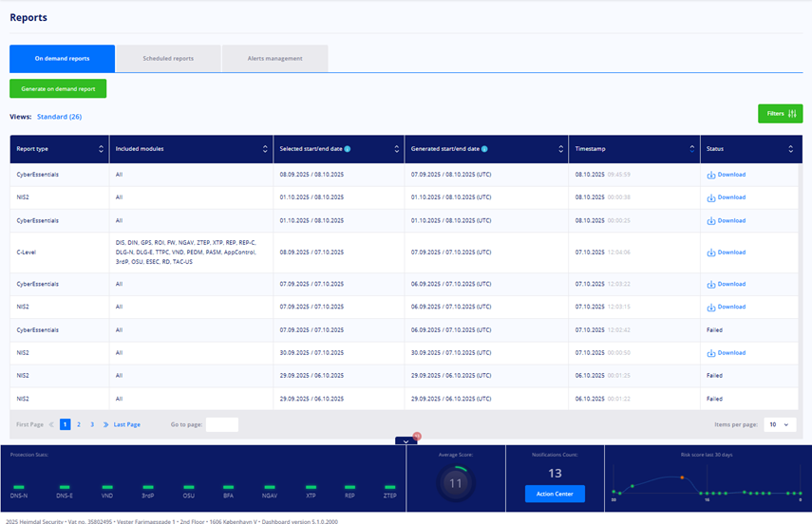Click orange peak point on risk score chart
The height and width of the screenshot is (524, 812).
(x=682, y=477)
